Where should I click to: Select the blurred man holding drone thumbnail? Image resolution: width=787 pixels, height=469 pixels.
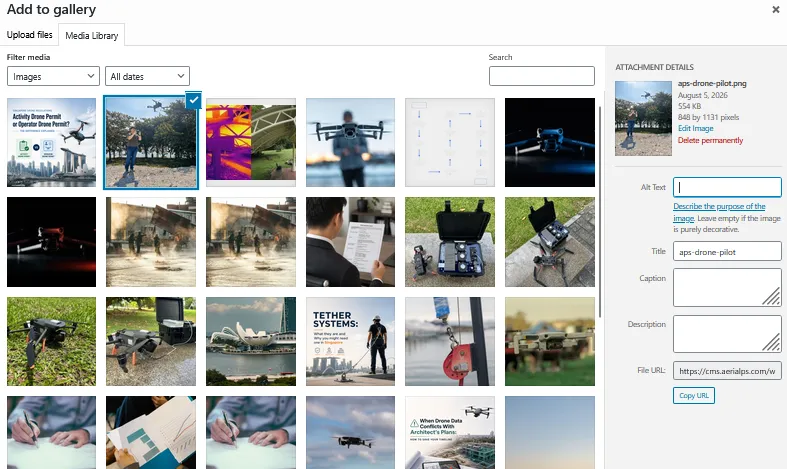point(350,142)
